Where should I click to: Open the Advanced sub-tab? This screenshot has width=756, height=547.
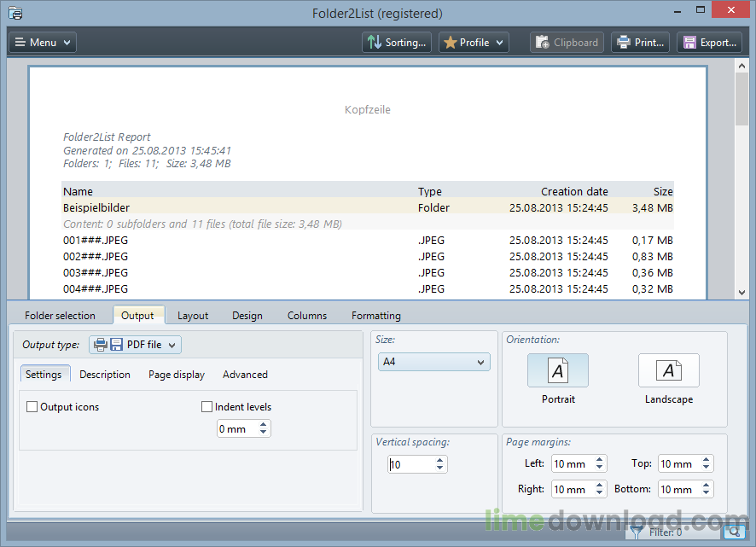coord(245,375)
